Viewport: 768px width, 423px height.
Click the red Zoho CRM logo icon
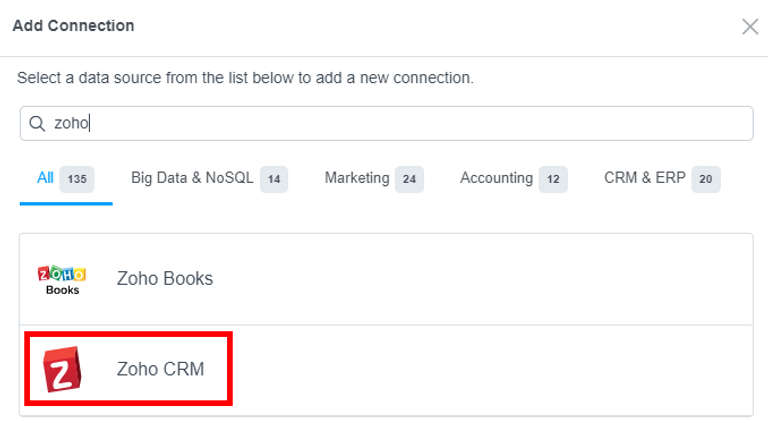62,369
